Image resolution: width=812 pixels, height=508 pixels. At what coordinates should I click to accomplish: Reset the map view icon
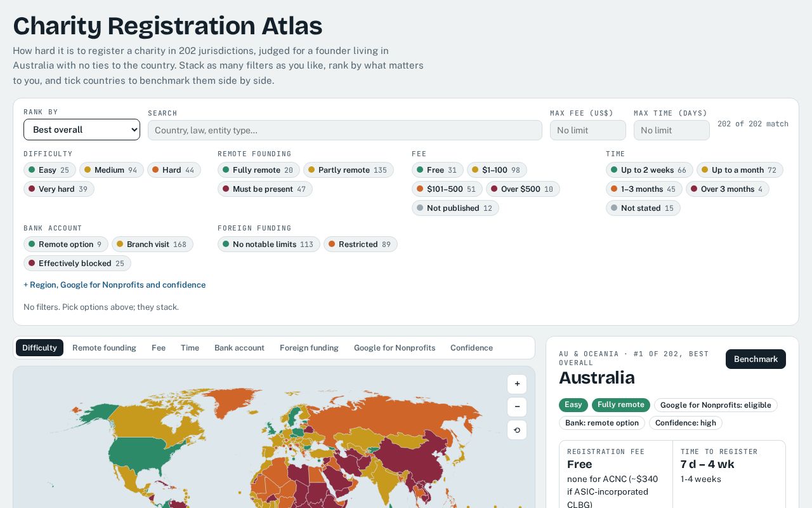(x=517, y=430)
